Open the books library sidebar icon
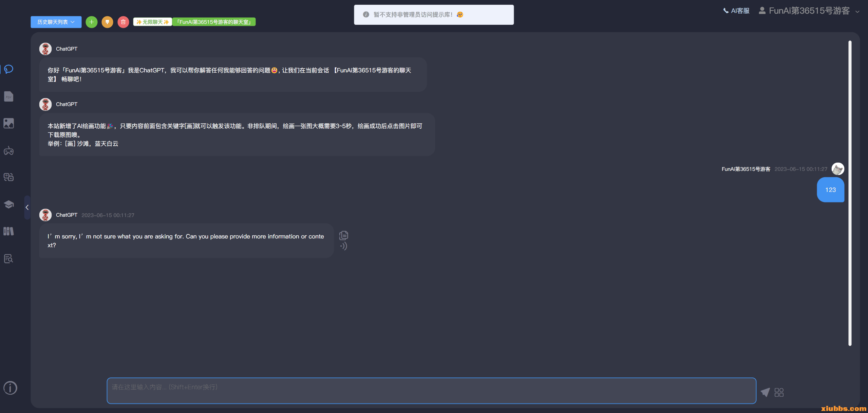This screenshot has height=413, width=868. pos(9,231)
